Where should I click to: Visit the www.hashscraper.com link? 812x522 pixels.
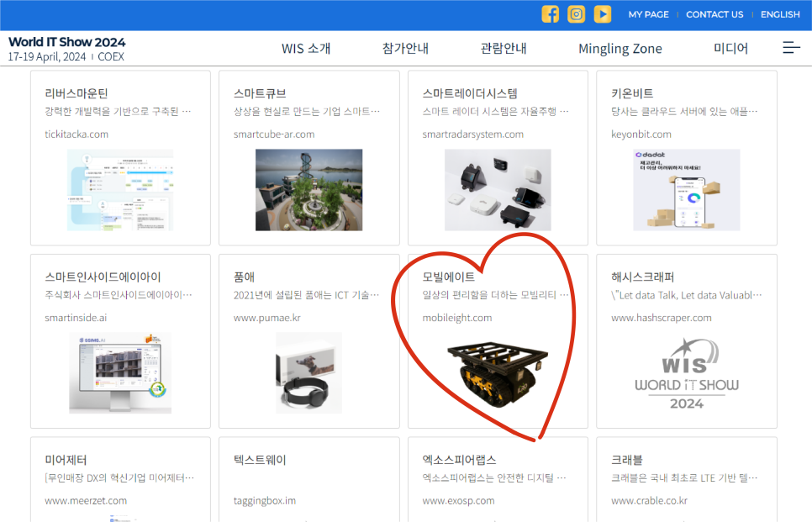click(x=662, y=318)
